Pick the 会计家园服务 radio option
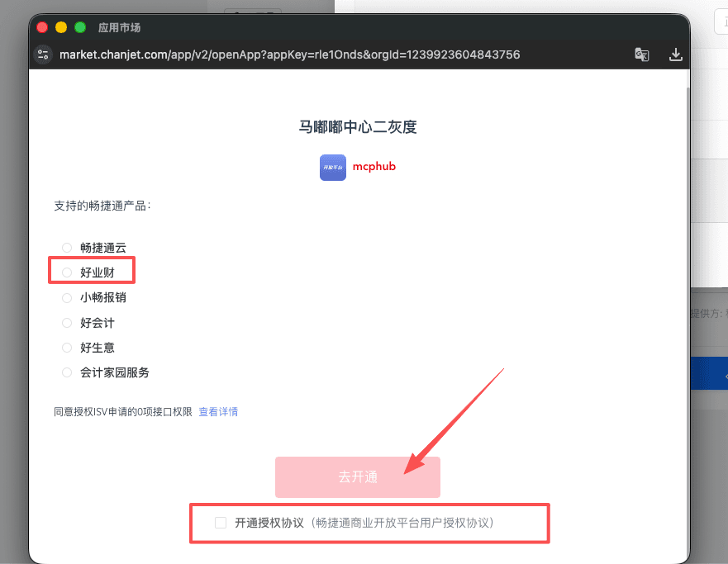This screenshot has width=728, height=564. coord(67,372)
